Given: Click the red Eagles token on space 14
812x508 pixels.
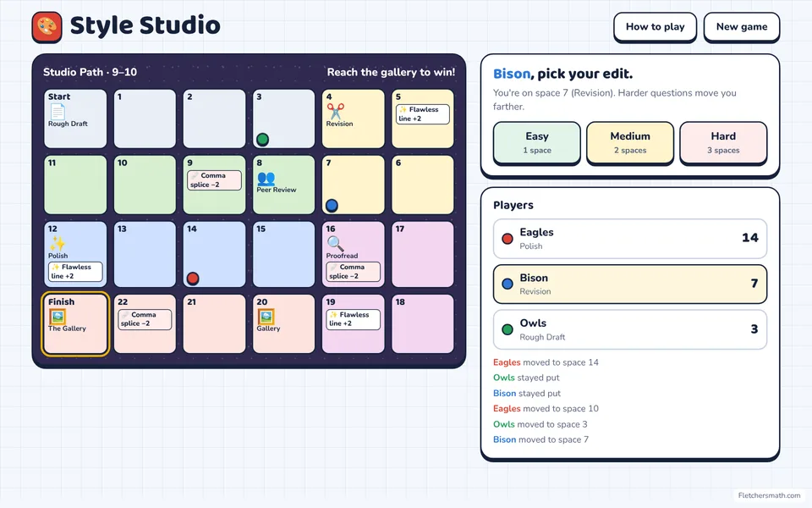Looking at the screenshot, I should coord(193,279).
